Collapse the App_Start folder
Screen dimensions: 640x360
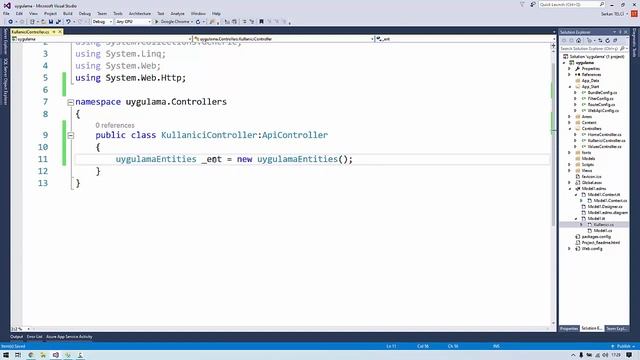point(569,87)
